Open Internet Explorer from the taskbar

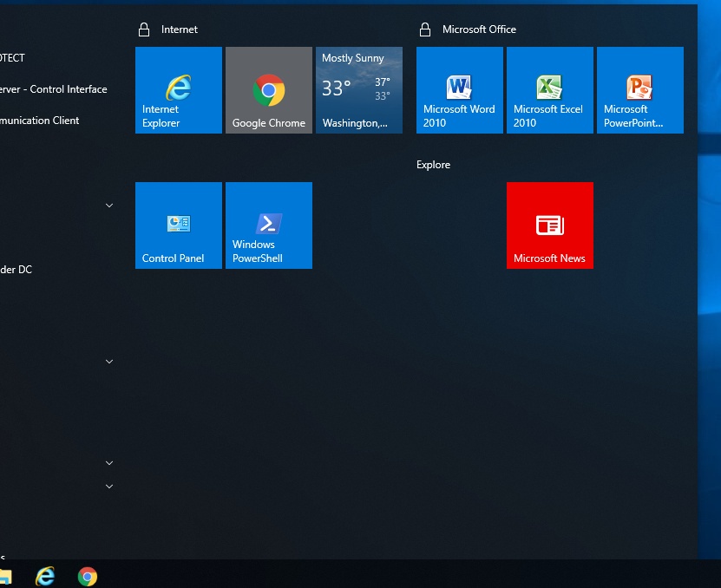[x=45, y=576]
